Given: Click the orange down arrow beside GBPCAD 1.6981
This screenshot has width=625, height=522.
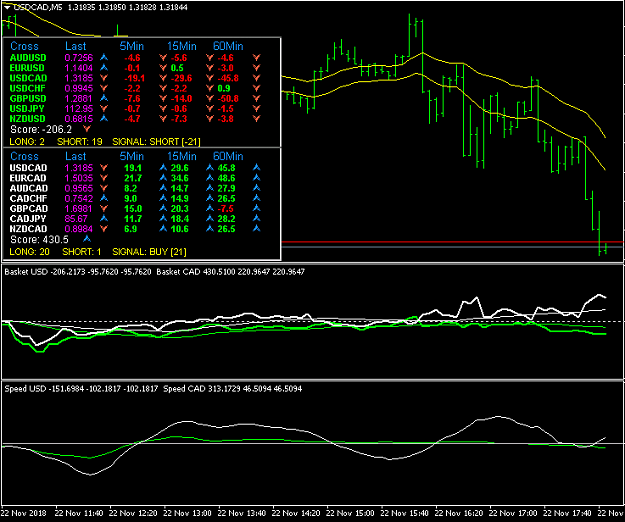Looking at the screenshot, I should (x=104, y=208).
